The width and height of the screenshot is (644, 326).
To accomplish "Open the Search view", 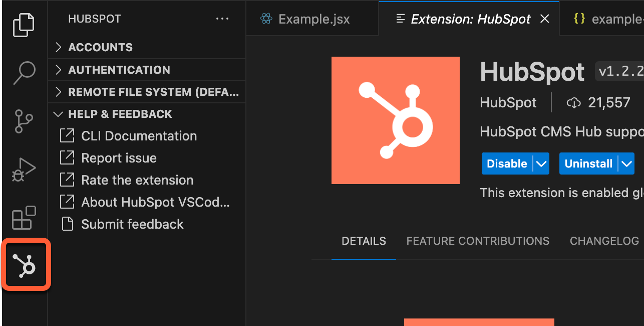I will click(x=24, y=73).
